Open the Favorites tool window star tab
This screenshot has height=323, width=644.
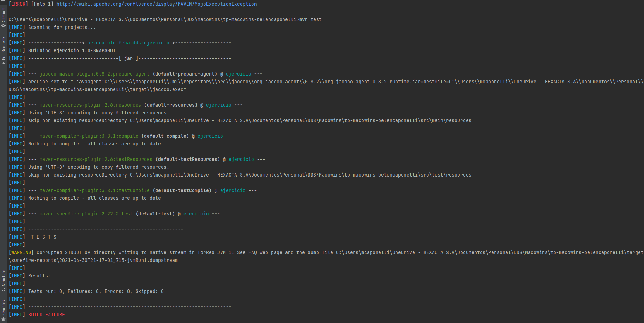tap(3, 311)
